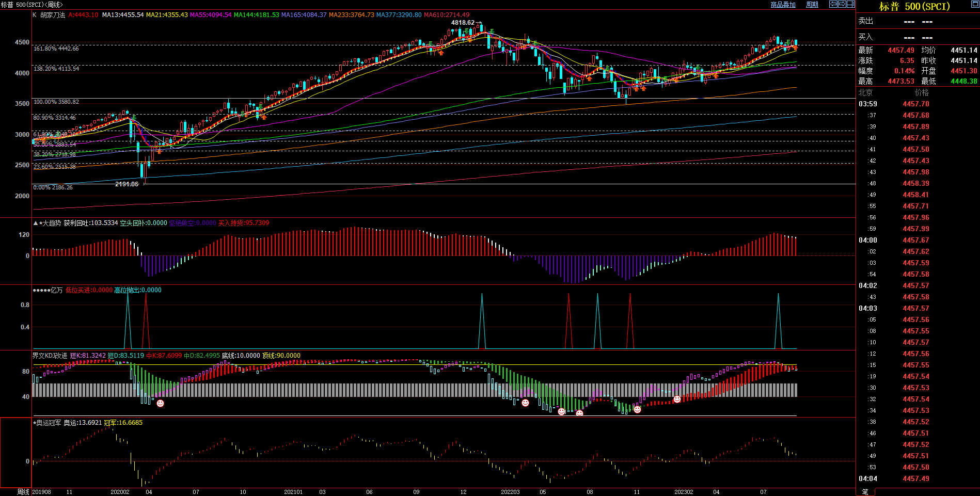Screen dimensions: 980x496
Task: Click the 周线 period label at bottom left
Action: tap(23, 492)
